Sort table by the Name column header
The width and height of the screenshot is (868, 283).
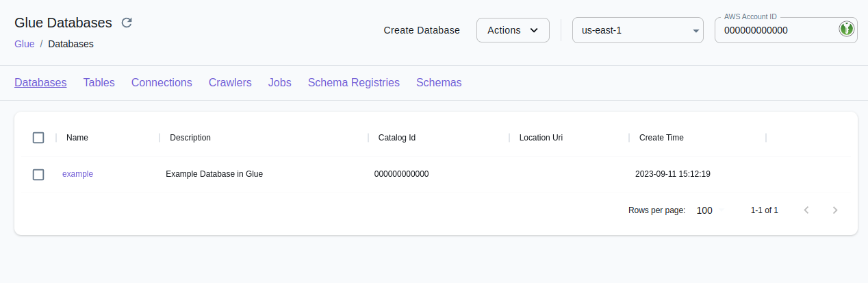point(77,138)
